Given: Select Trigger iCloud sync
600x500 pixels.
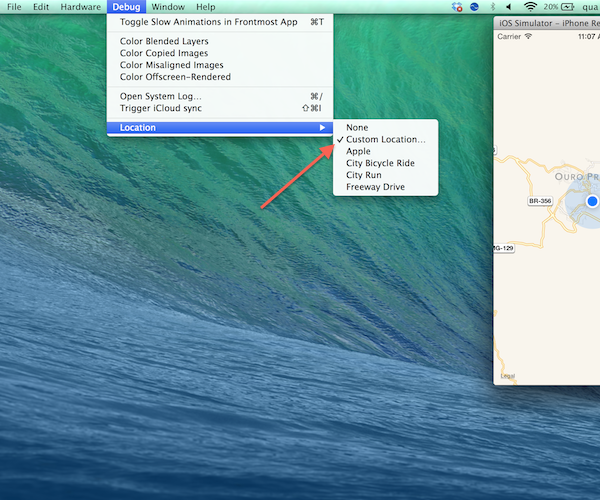Looking at the screenshot, I should click(x=220, y=108).
